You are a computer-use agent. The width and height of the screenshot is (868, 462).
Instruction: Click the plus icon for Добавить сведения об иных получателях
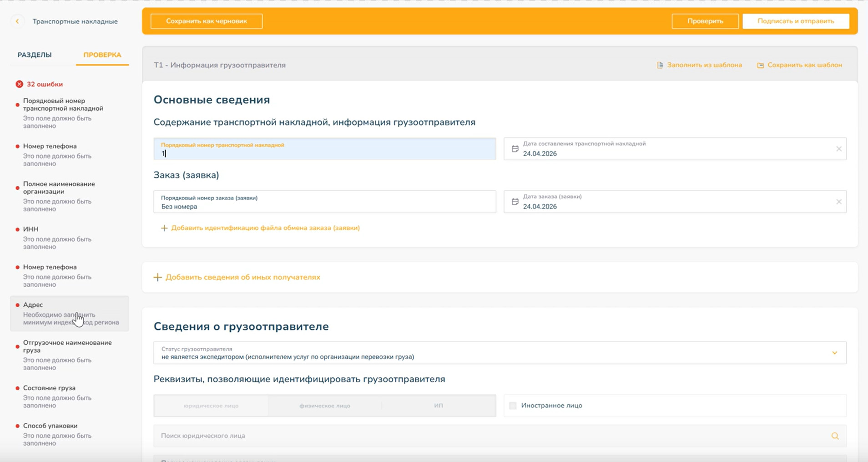(x=157, y=277)
